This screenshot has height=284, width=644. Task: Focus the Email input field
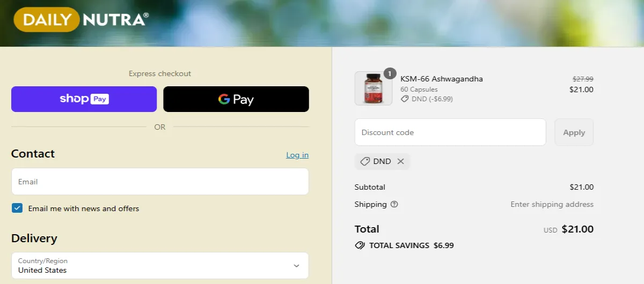[x=160, y=182]
